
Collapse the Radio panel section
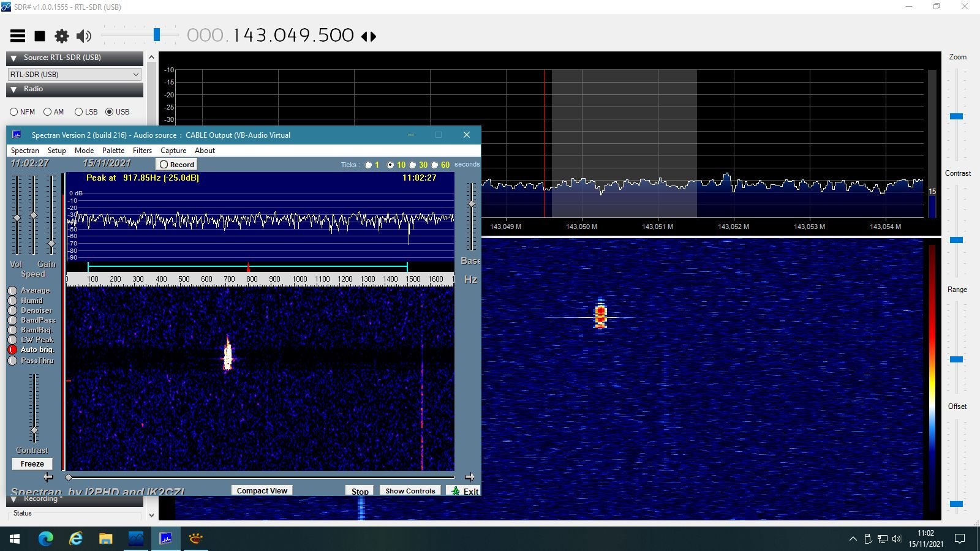[13, 89]
